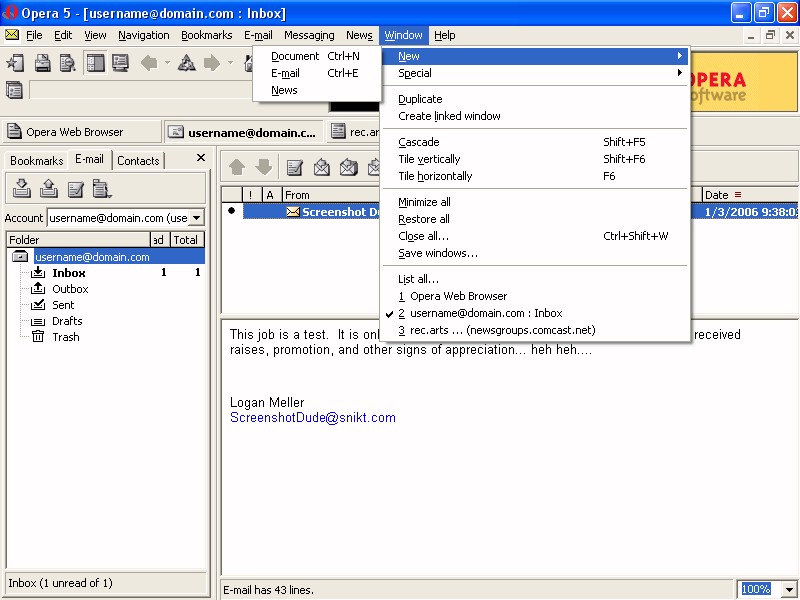This screenshot has width=800, height=600.
Task: Click the icon beside the address field
Action: 14,90
